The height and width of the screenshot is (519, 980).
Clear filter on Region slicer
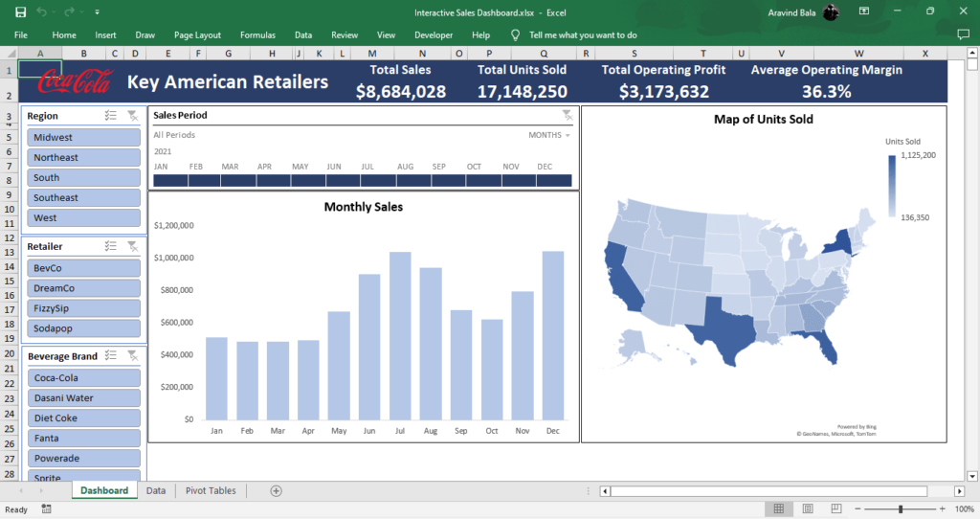(x=132, y=116)
